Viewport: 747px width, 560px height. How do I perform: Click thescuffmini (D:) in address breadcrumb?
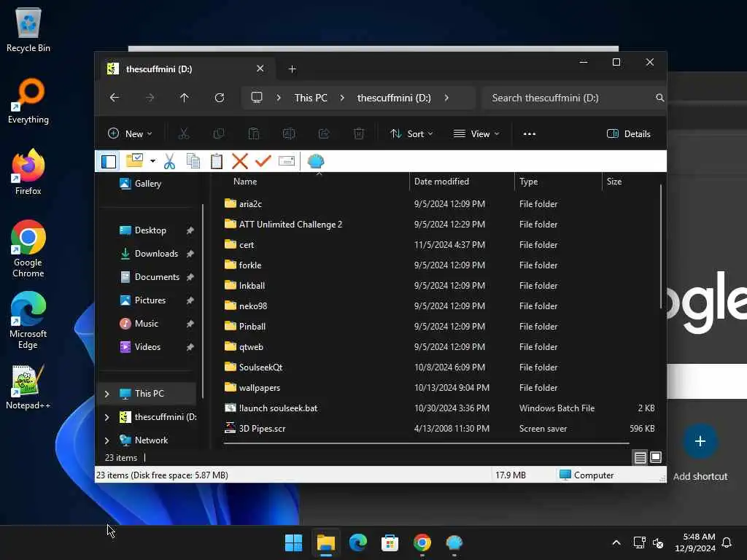[394, 98]
